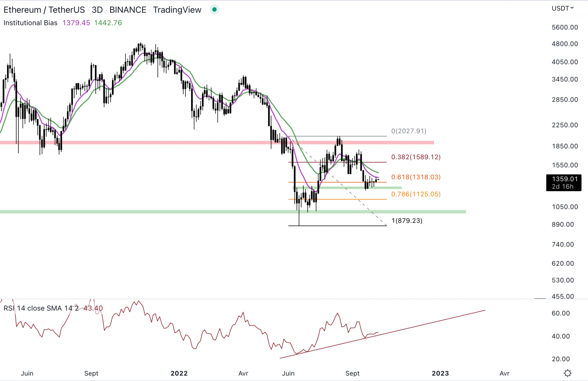Click the green 1442.76 indicator value

108,23
